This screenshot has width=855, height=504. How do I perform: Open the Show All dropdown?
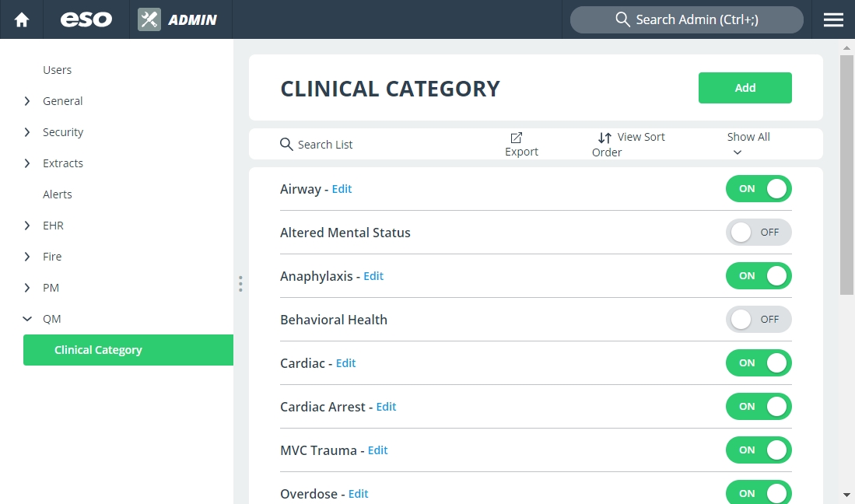point(748,144)
